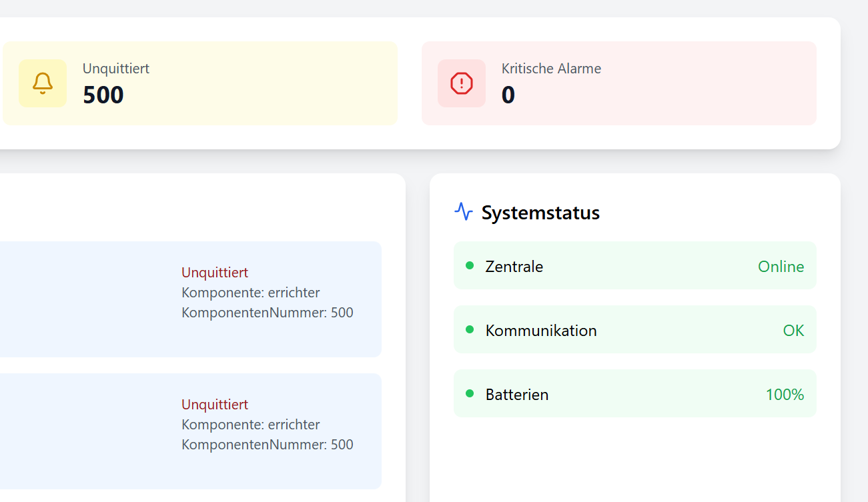
Task: Click the "Systemstatus" heading
Action: tap(540, 213)
